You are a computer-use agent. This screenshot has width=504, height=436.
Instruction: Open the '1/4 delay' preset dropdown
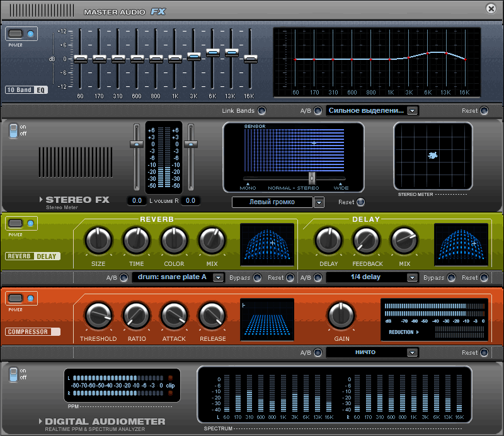(x=412, y=277)
